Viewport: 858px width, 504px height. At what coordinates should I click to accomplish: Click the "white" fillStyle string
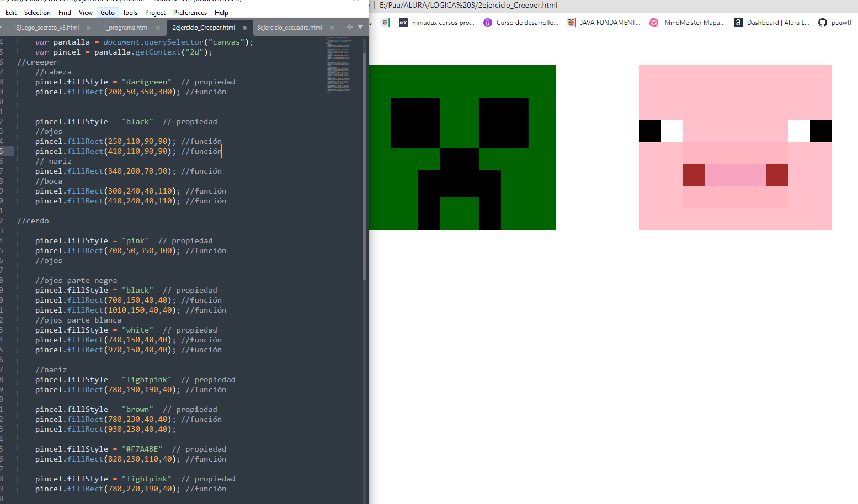(x=138, y=330)
